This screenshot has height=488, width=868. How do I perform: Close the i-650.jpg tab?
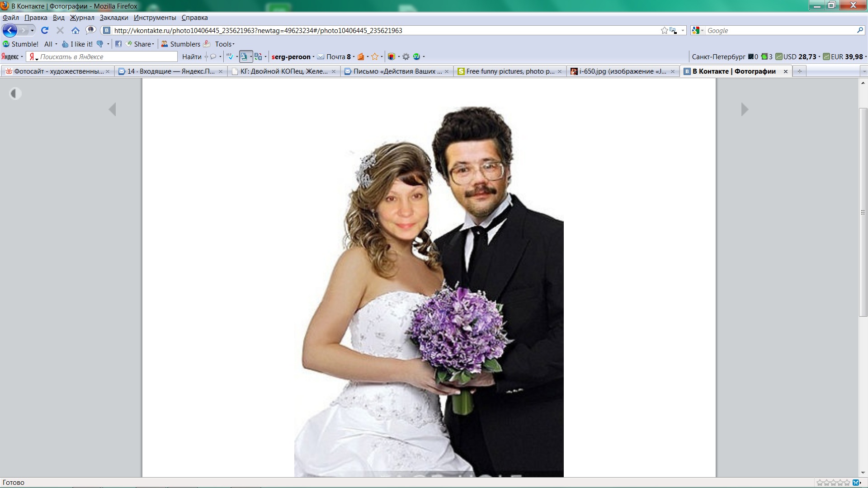pos(673,71)
